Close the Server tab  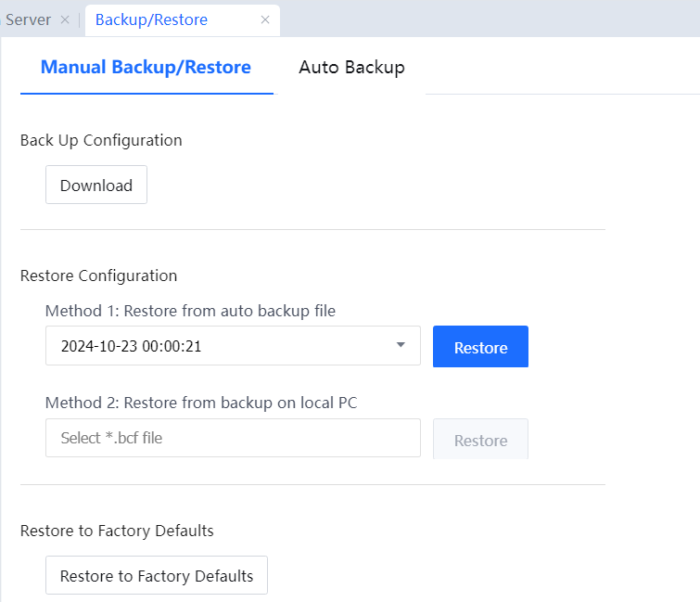point(64,19)
